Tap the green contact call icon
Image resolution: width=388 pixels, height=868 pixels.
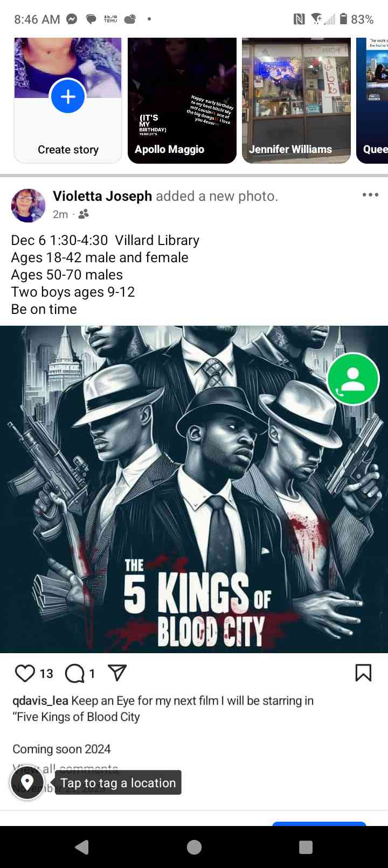coord(354,379)
